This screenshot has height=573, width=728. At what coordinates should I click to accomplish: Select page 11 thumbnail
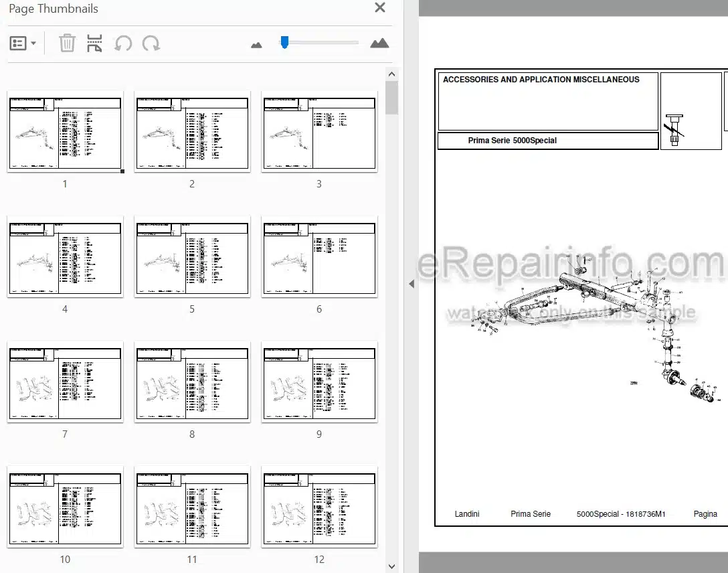point(192,507)
